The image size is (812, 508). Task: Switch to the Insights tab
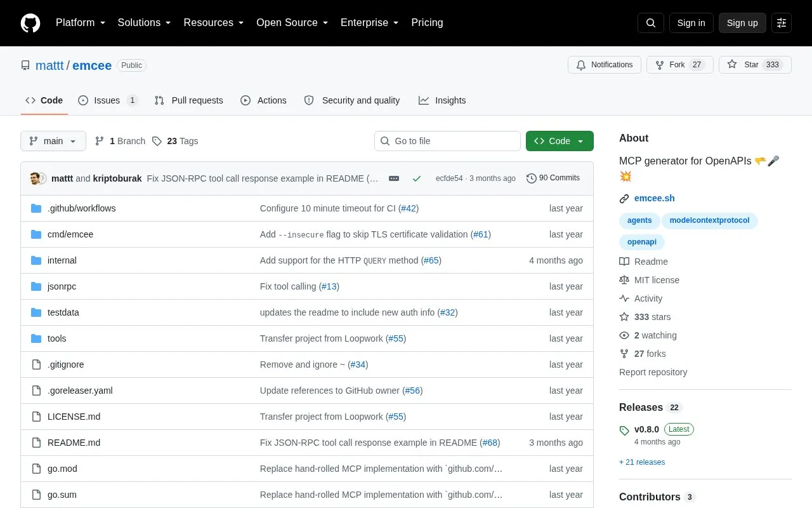coord(442,100)
